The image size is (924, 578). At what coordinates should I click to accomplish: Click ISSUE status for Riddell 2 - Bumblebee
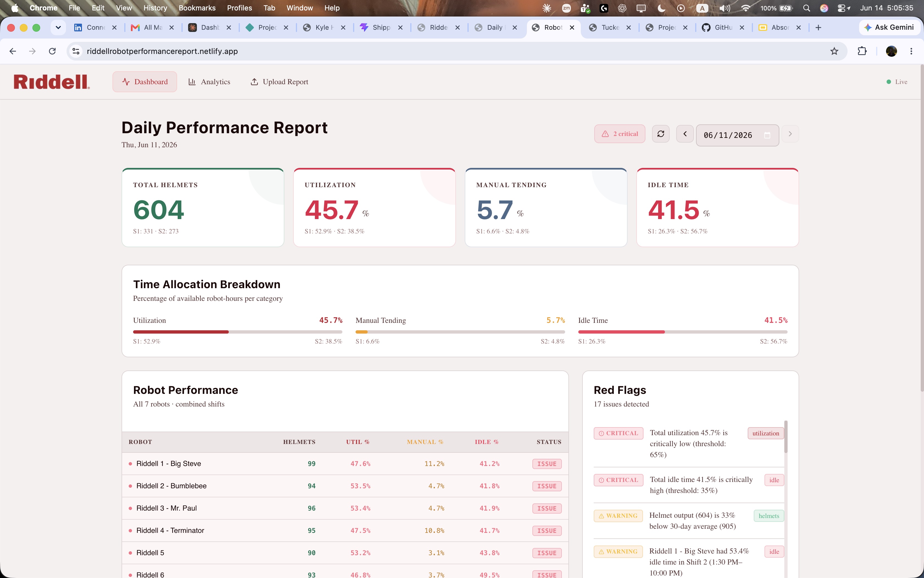547,486
